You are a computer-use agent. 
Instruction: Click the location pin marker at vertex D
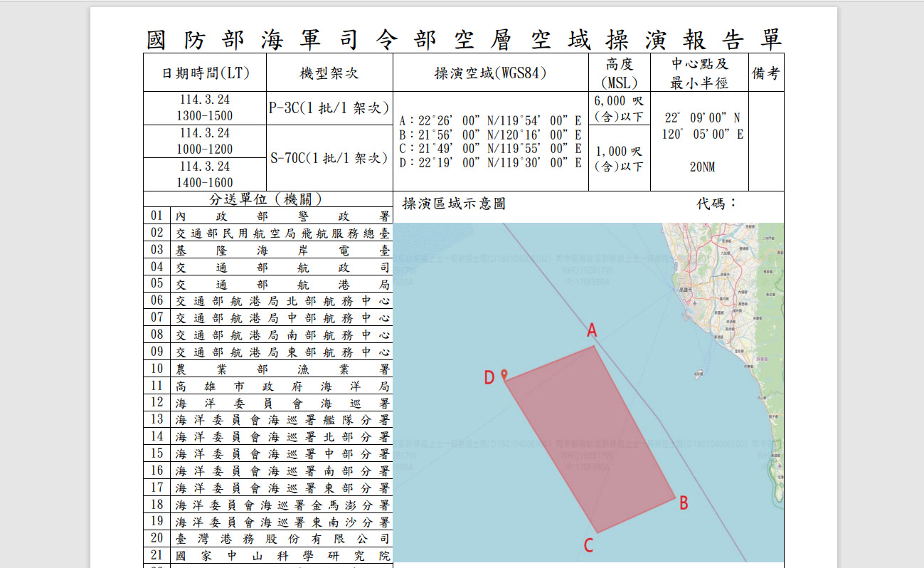[x=505, y=372]
